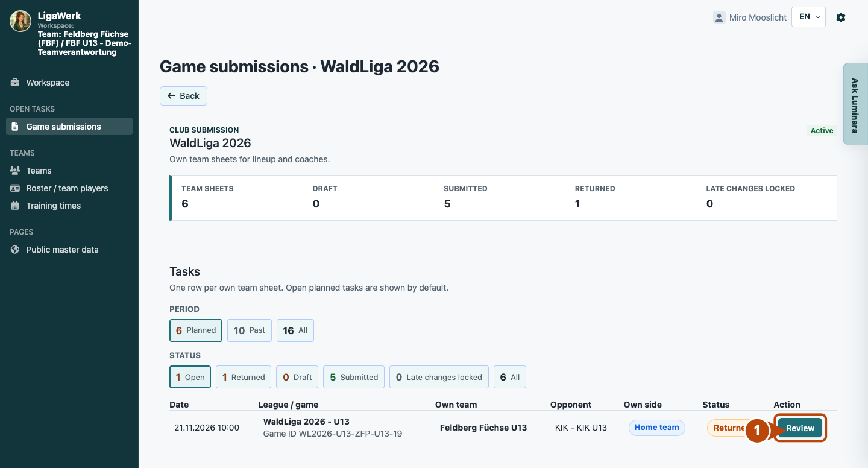
Task: Click the Home team badge
Action: (656, 428)
